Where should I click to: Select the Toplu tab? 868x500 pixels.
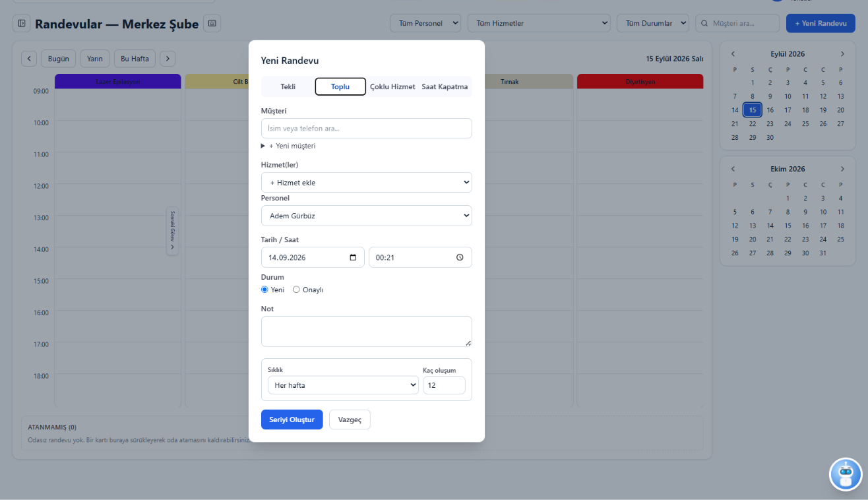click(340, 86)
